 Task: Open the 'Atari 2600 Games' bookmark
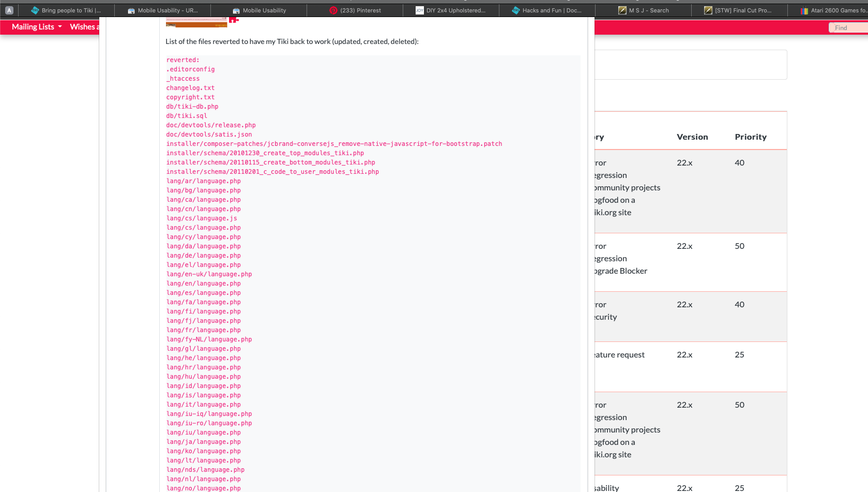pyautogui.click(x=834, y=10)
